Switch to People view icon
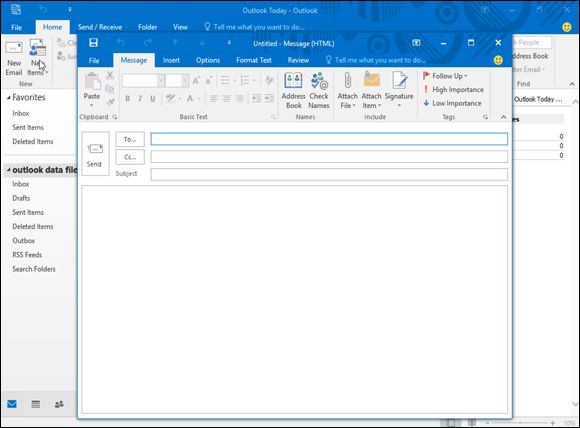This screenshot has height=428, width=580. [x=59, y=404]
